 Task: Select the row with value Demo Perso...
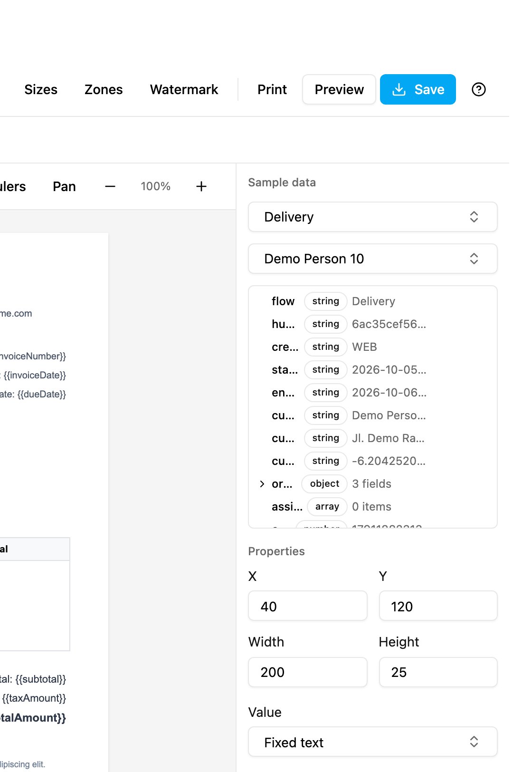pos(373,415)
